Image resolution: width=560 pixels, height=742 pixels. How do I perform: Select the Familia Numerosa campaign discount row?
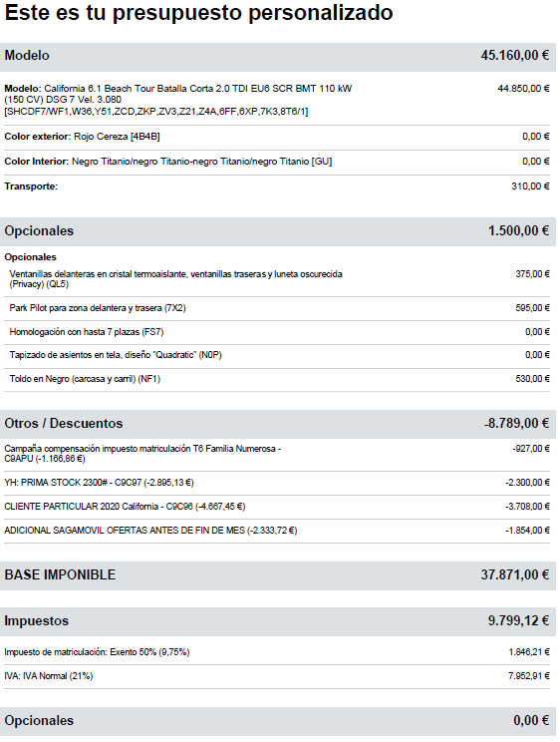277,454
